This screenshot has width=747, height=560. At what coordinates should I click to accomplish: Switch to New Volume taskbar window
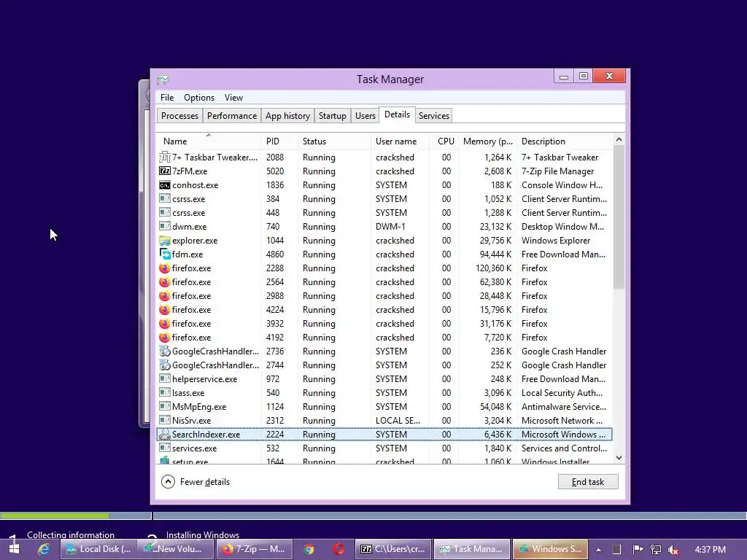175,549
